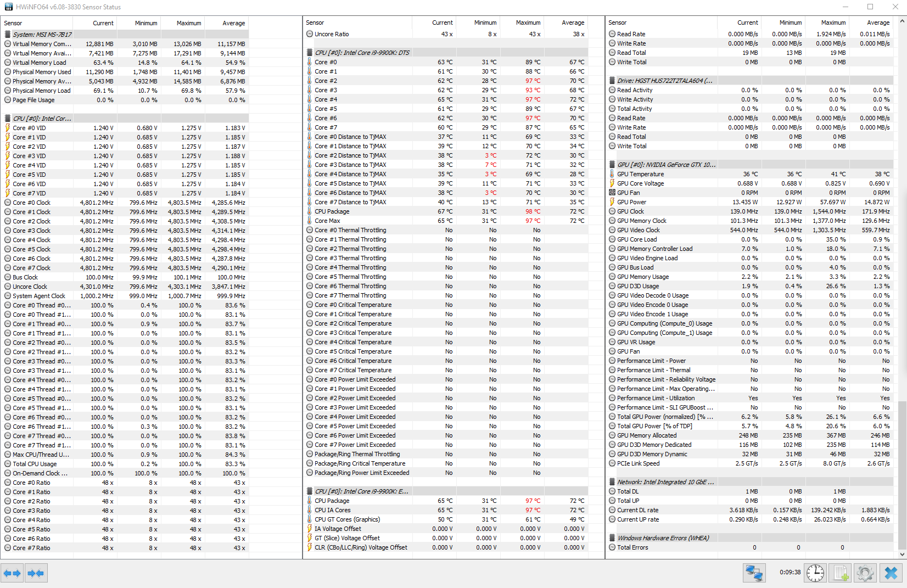The height and width of the screenshot is (588, 907).
Task: Click the elapsed time text 0:09:38
Action: click(x=790, y=572)
